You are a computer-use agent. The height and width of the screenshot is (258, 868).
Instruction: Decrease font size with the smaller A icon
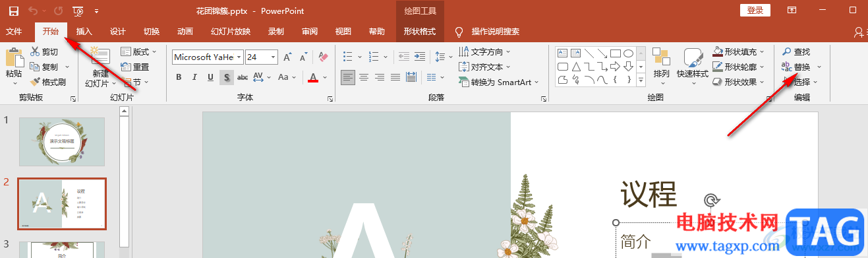click(x=303, y=57)
